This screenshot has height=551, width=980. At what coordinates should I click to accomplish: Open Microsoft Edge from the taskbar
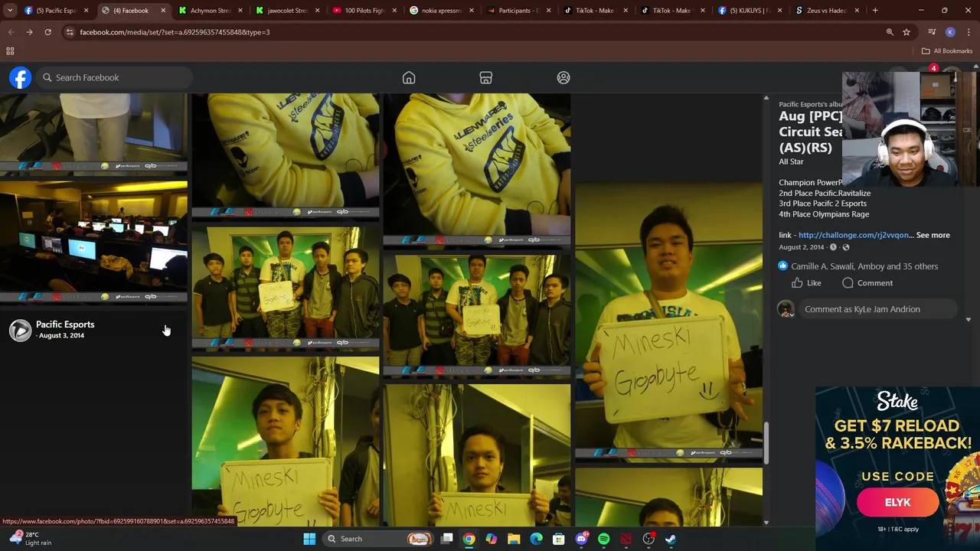click(x=536, y=539)
